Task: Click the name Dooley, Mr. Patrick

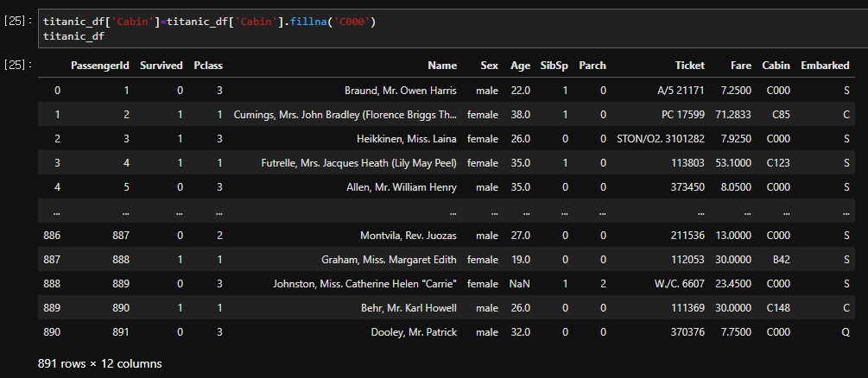Action: pyautogui.click(x=414, y=332)
